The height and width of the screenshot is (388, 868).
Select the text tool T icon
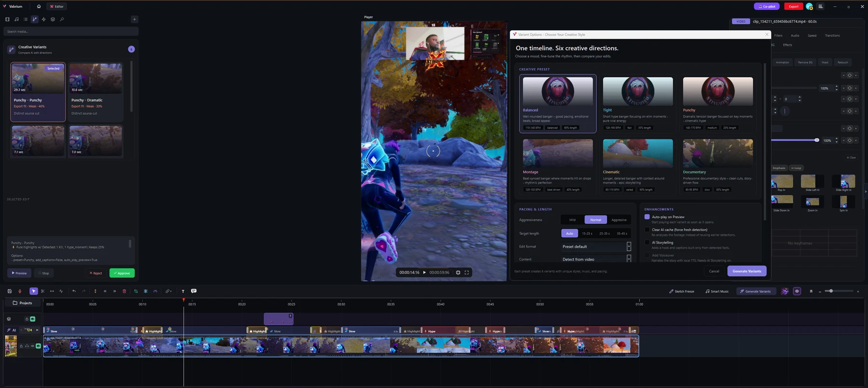click(x=183, y=291)
